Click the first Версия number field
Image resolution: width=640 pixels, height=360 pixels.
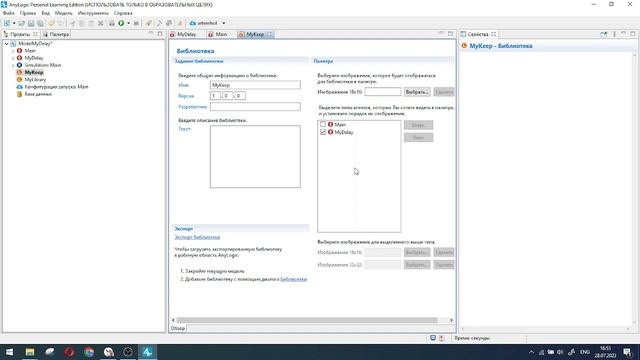click(215, 96)
